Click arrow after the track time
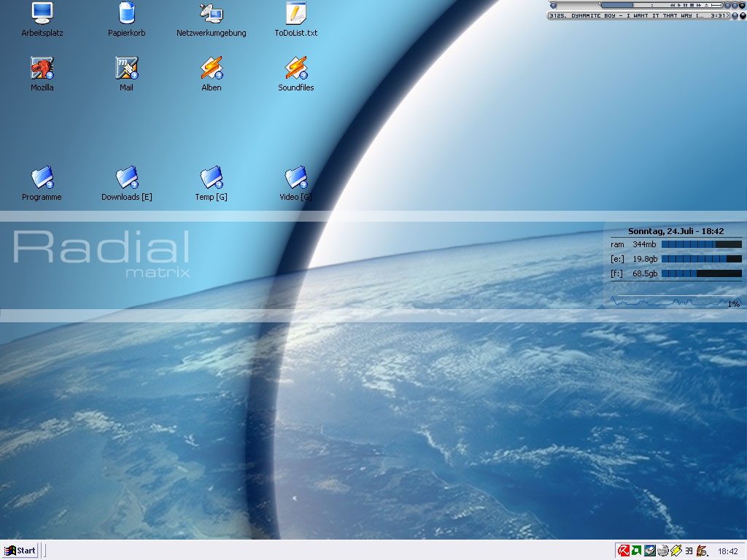 [x=728, y=16]
